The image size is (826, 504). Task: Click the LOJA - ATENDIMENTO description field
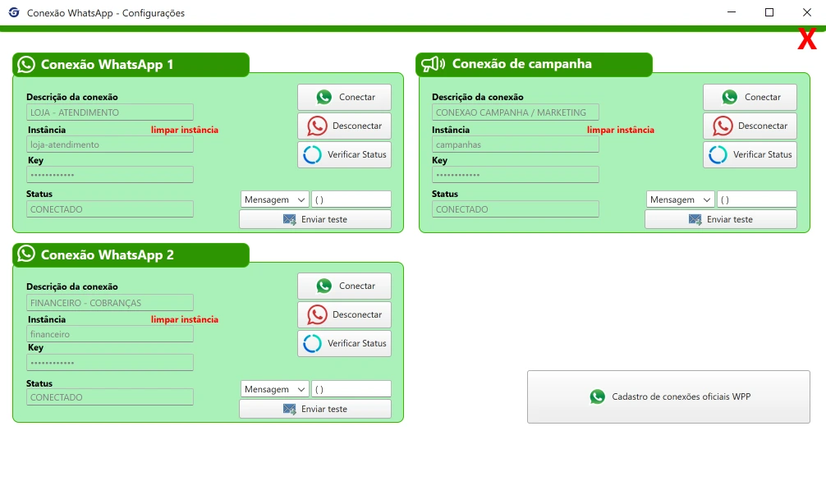[x=109, y=112]
